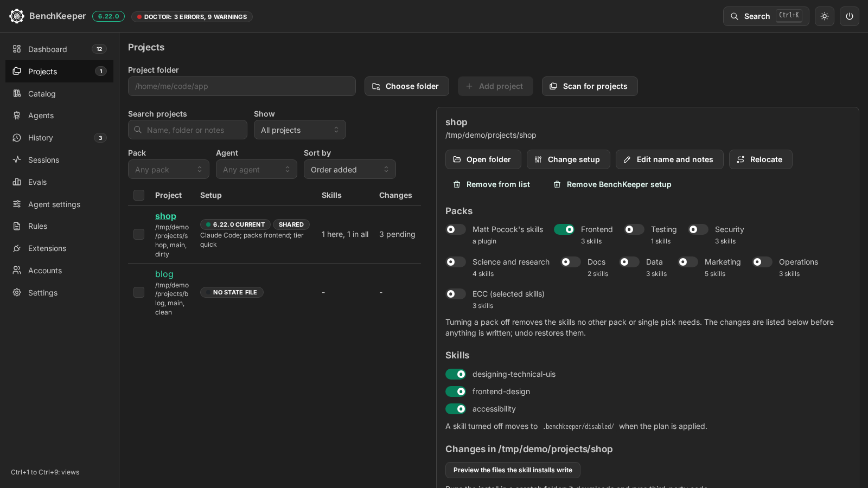Click the Remove BenchKeeper setup trash icon
The height and width of the screenshot is (488, 868).
pyautogui.click(x=557, y=184)
